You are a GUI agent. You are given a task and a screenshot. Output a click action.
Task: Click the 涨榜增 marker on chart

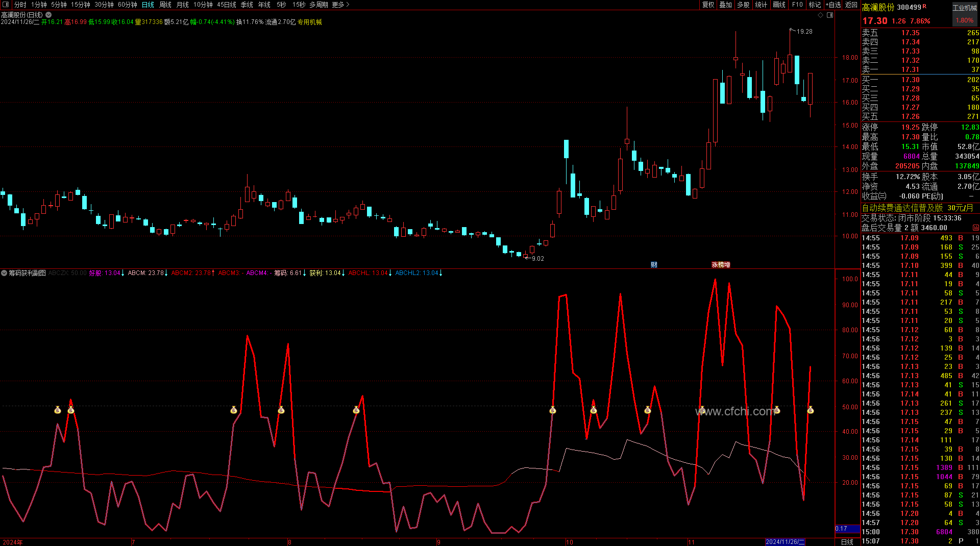(x=721, y=264)
